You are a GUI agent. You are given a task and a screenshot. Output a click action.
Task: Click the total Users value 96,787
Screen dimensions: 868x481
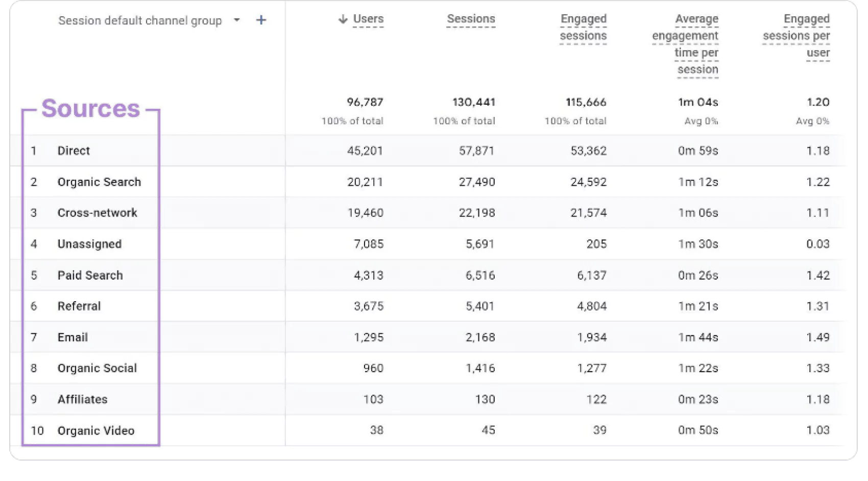pos(365,102)
